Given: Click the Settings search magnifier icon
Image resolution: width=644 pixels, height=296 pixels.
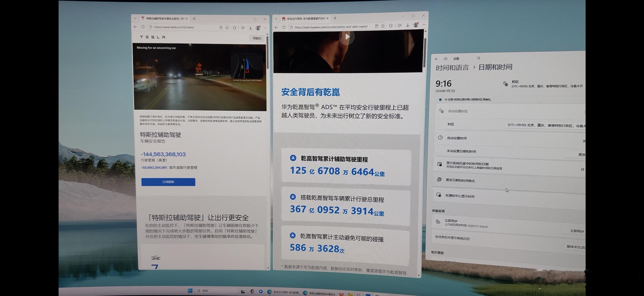Looking at the screenshot, I should coord(479,58).
